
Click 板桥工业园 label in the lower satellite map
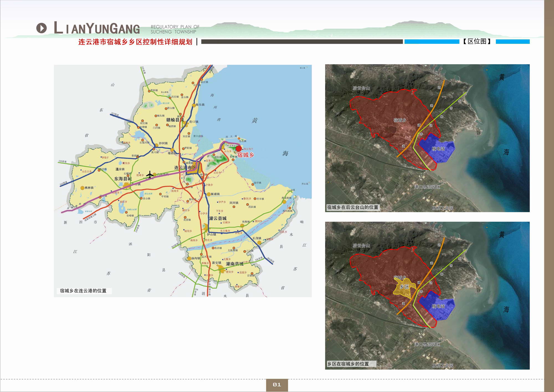(443, 365)
